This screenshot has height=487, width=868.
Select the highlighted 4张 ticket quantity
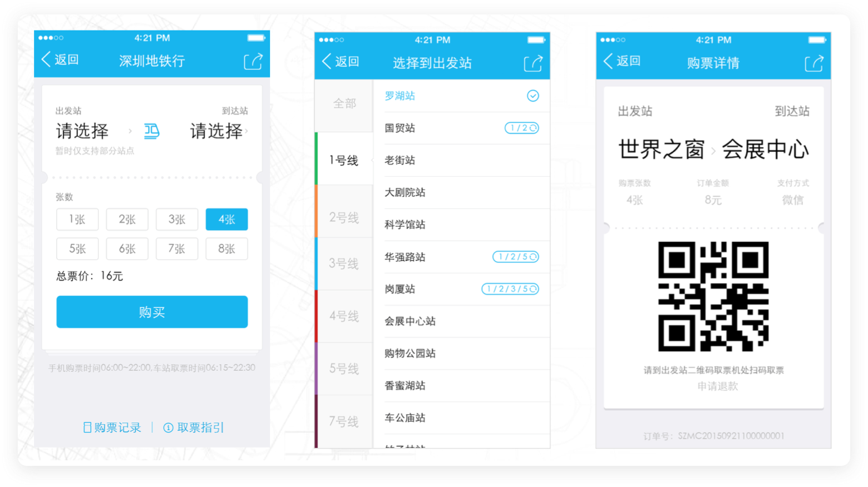(226, 220)
